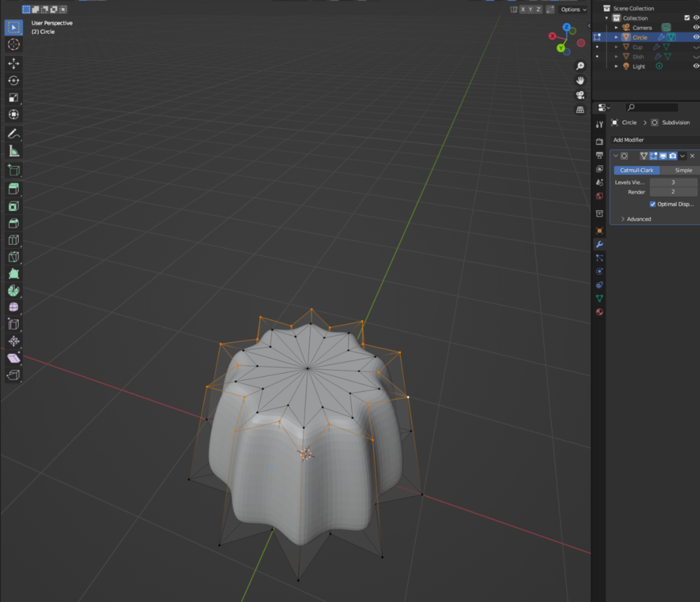
Task: Toggle modifier display in render
Action: [x=672, y=156]
